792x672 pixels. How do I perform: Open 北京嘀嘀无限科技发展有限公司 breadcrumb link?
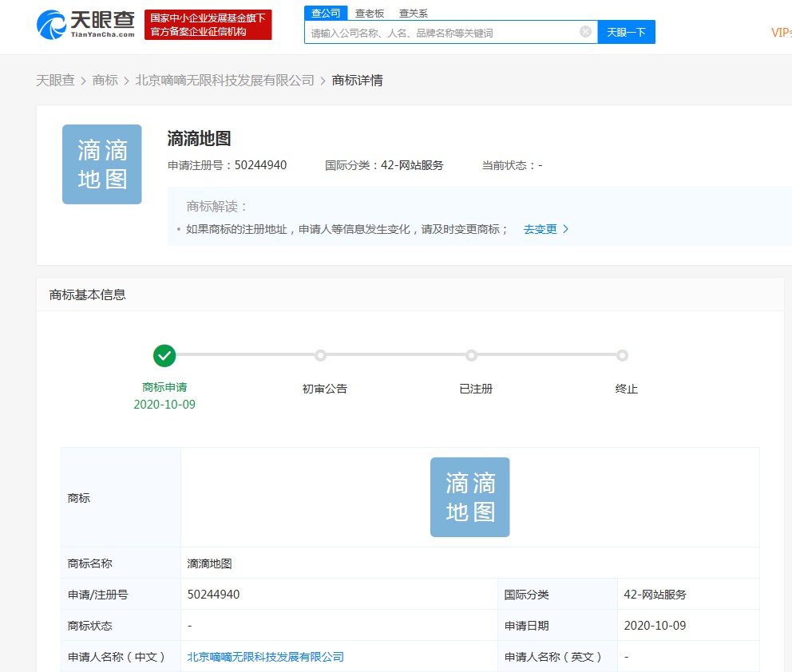[x=225, y=81]
